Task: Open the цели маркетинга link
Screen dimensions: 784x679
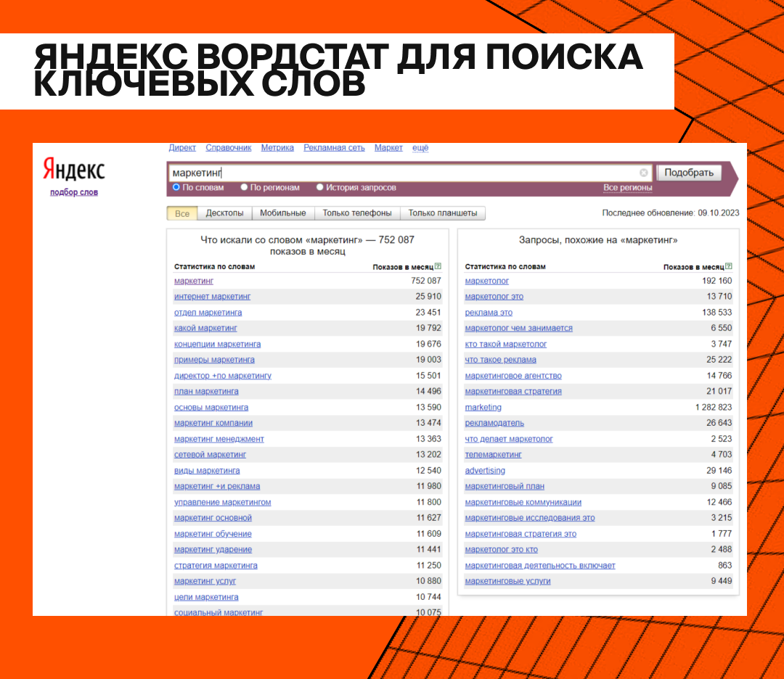Action: 206,597
